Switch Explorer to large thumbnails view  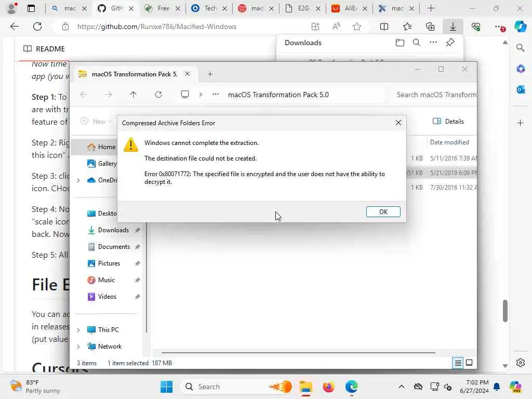(x=469, y=363)
